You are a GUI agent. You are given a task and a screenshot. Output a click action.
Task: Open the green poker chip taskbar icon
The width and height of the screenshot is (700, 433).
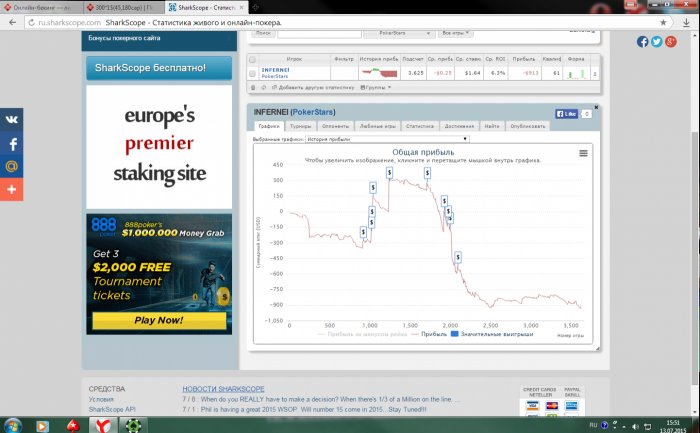[133, 426]
